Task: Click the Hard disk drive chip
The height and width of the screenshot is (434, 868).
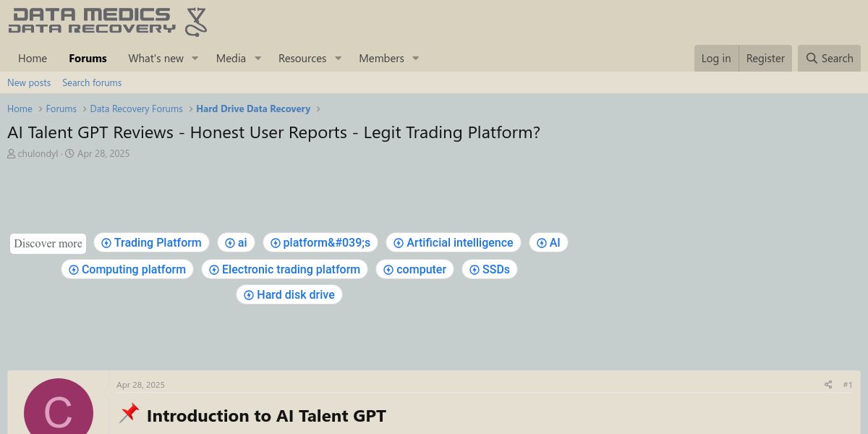Action: tap(289, 294)
